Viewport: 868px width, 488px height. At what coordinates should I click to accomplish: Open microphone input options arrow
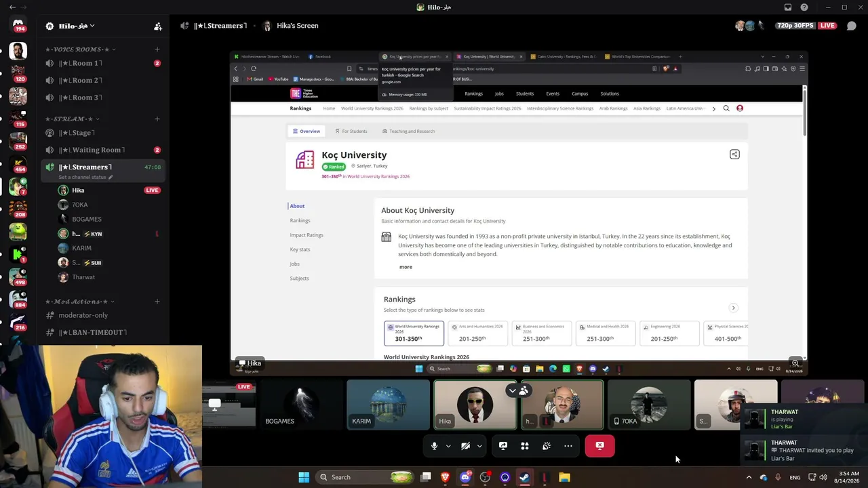[x=448, y=446]
